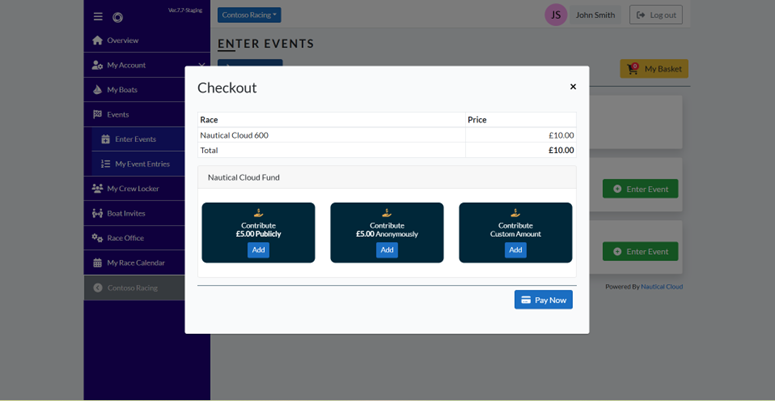Open My Crew Locker group icon
Image resolution: width=775 pixels, height=401 pixels.
97,188
